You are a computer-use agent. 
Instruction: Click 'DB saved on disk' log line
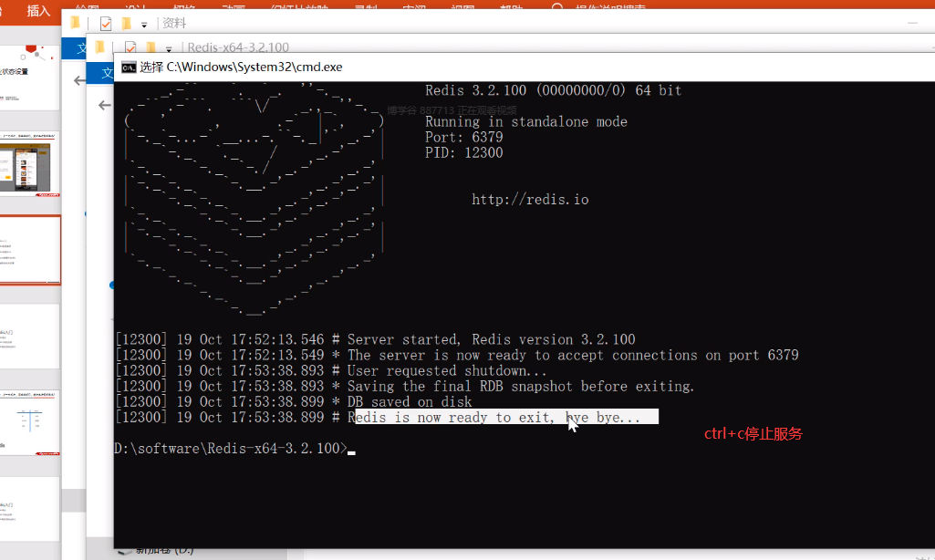click(x=410, y=402)
